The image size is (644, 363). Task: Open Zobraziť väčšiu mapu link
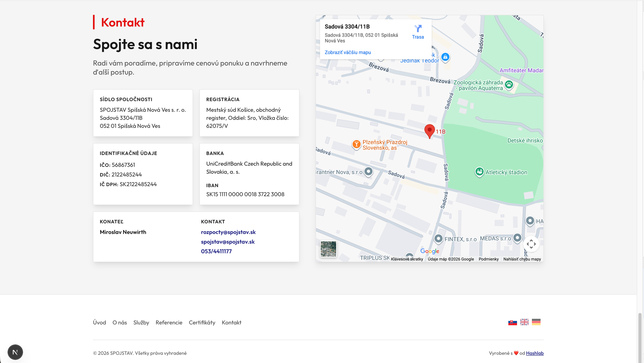pos(348,53)
